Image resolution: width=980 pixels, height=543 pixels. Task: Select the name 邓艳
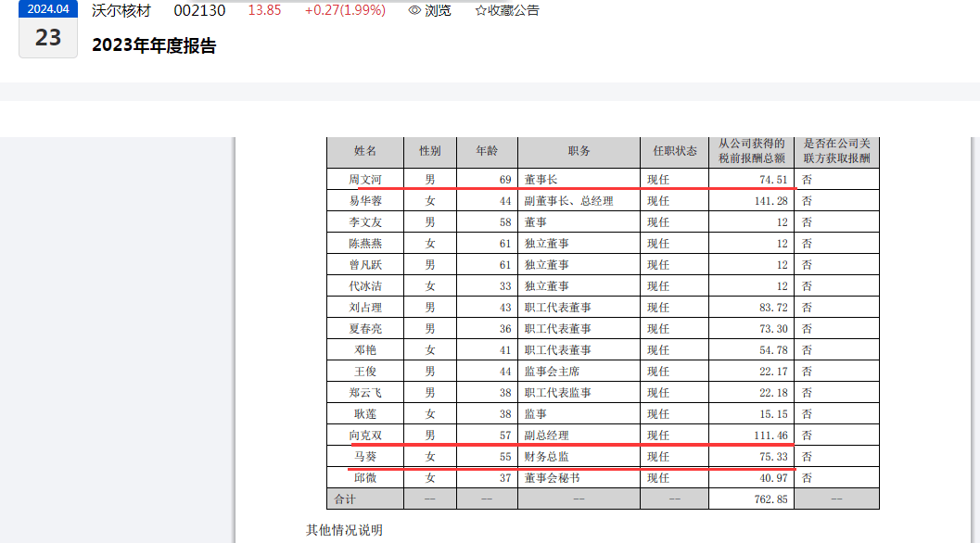pyautogui.click(x=365, y=350)
